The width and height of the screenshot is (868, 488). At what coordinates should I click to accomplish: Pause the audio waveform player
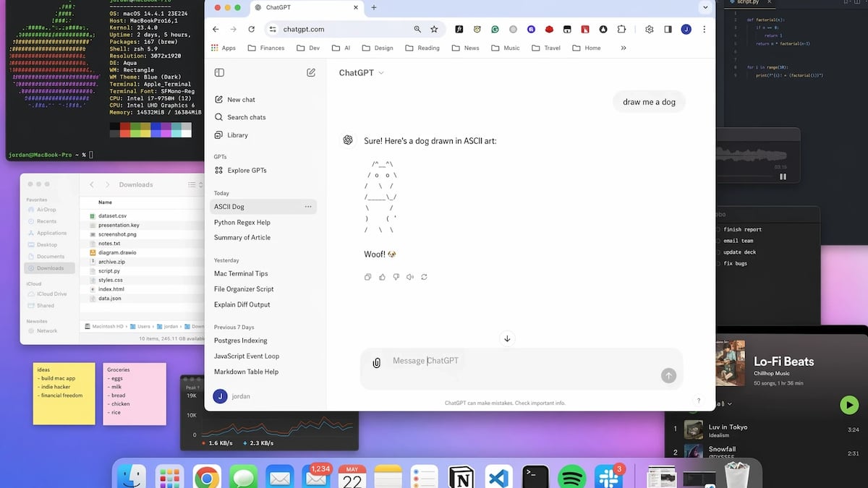783,176
